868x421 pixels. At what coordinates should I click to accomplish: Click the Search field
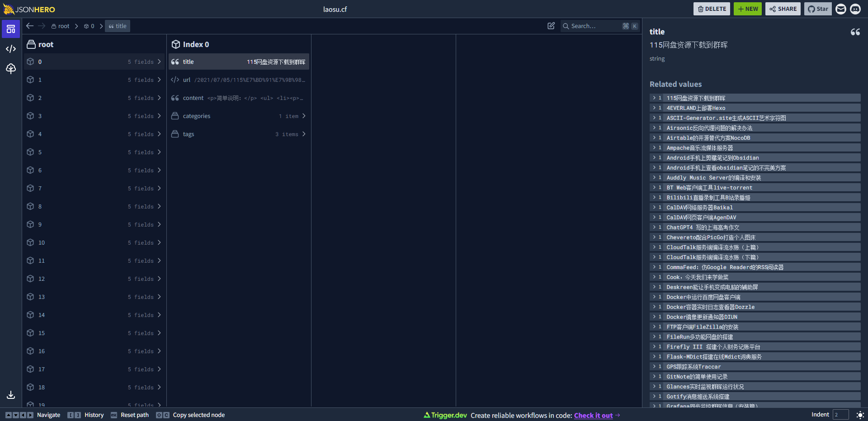click(x=600, y=26)
